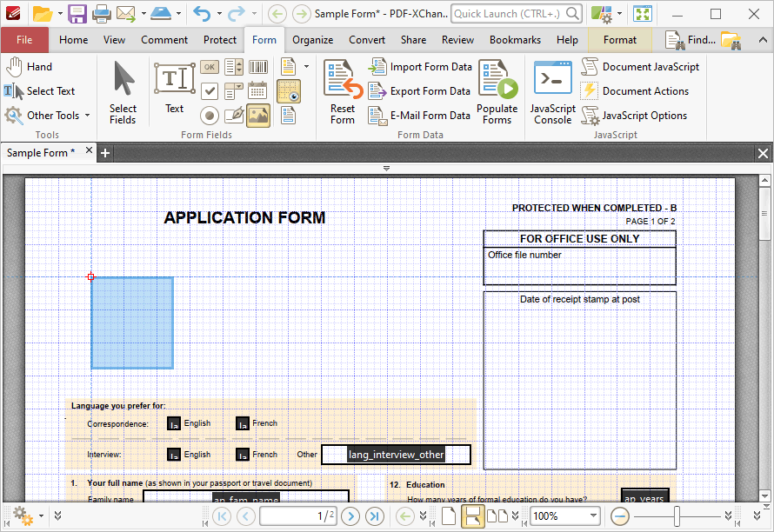Open the zoom level 100% dropdown

click(x=593, y=515)
